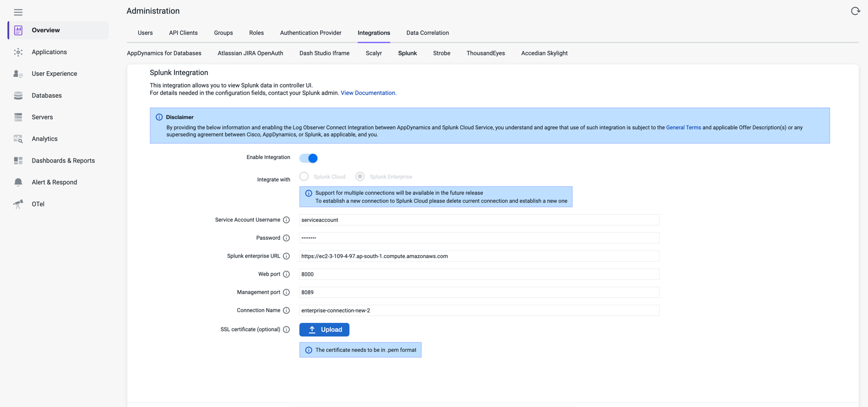The height and width of the screenshot is (407, 868).
Task: Select the Splunk Enterprise radio button
Action: pos(360,177)
